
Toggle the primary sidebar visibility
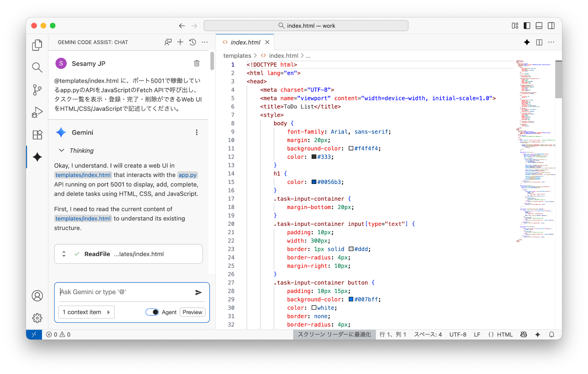527,26
